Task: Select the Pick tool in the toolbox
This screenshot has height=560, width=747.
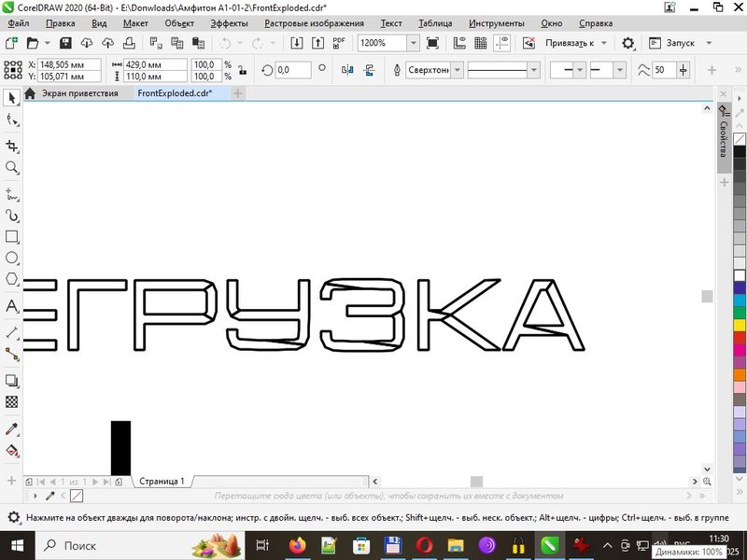Action: (x=11, y=98)
